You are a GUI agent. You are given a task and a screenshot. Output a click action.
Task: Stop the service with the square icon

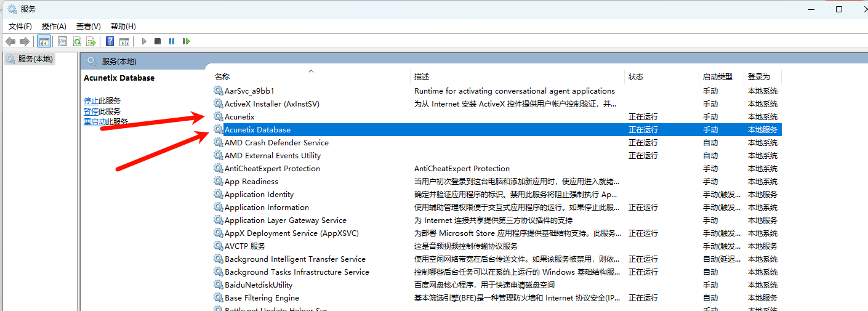coord(158,41)
